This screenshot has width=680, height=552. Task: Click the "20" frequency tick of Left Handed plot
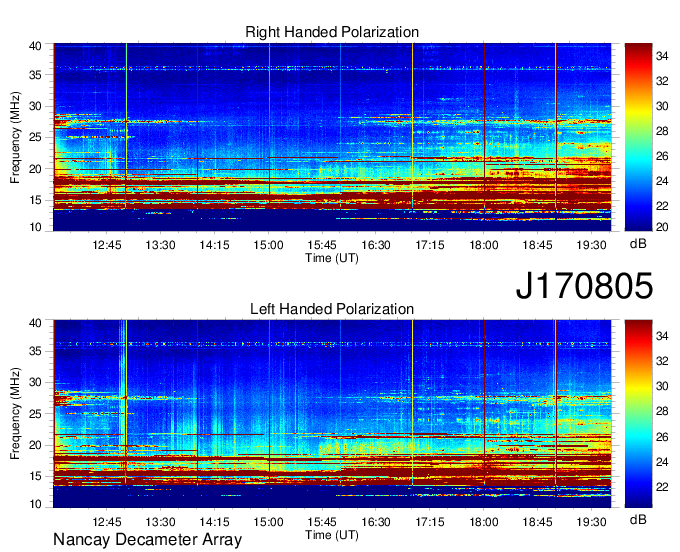(35, 445)
